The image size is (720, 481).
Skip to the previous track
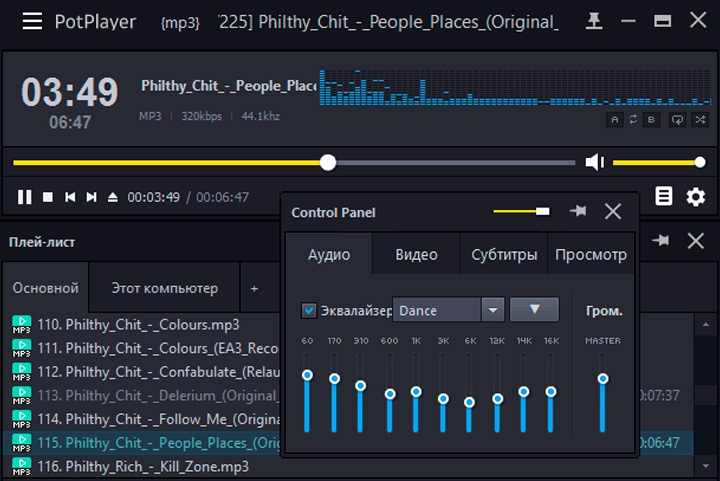(70, 197)
